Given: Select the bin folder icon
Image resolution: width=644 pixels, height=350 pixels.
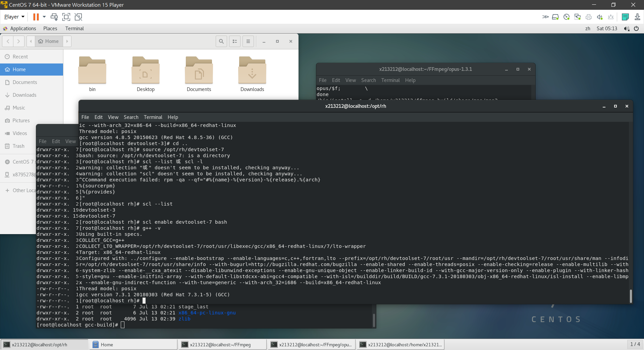Looking at the screenshot, I should (x=92, y=70).
